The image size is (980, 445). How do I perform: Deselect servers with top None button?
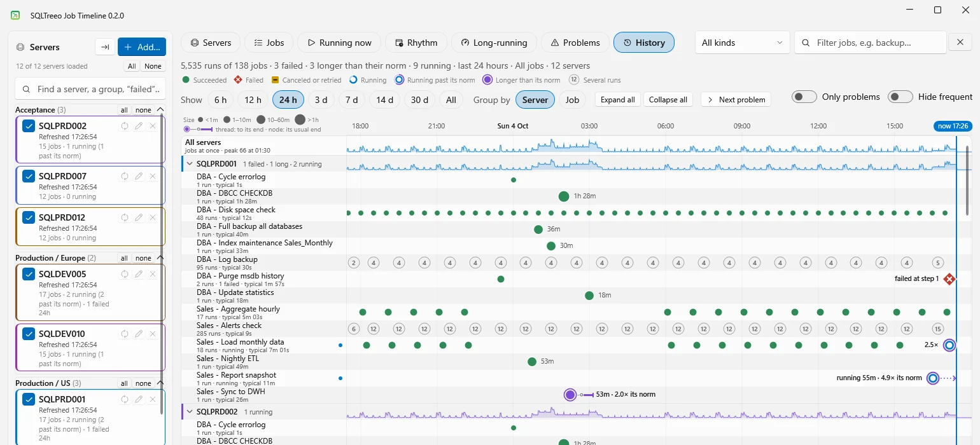[x=153, y=66]
